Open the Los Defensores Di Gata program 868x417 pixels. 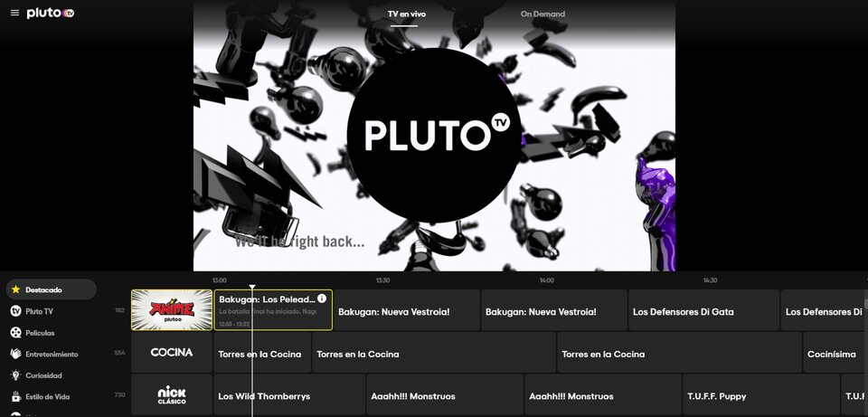pos(703,310)
